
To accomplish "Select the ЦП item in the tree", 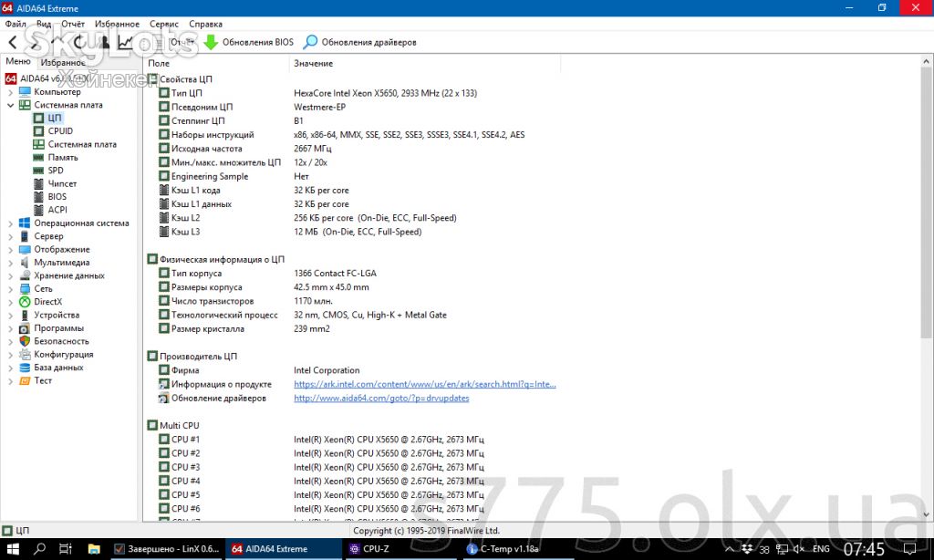I will [x=54, y=118].
